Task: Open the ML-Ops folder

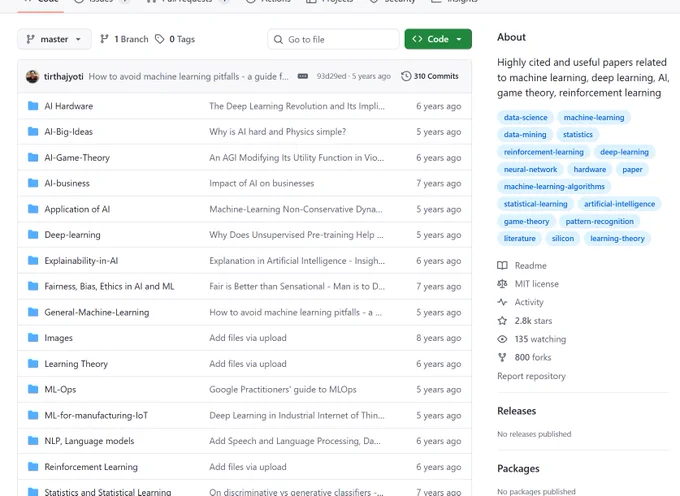Action: coord(60,390)
